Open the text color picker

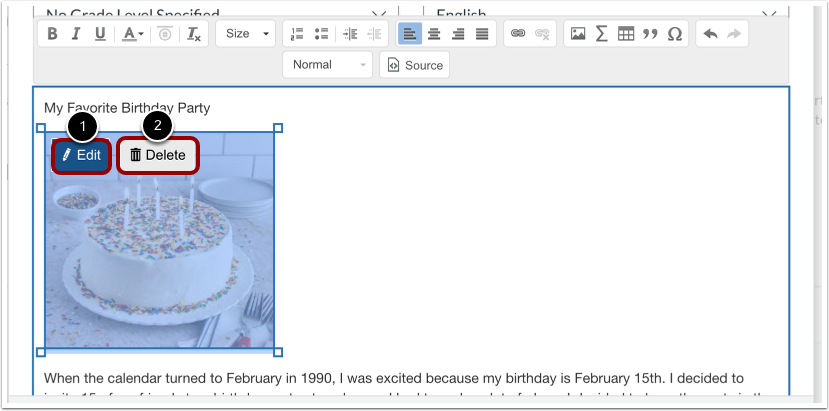(x=133, y=34)
